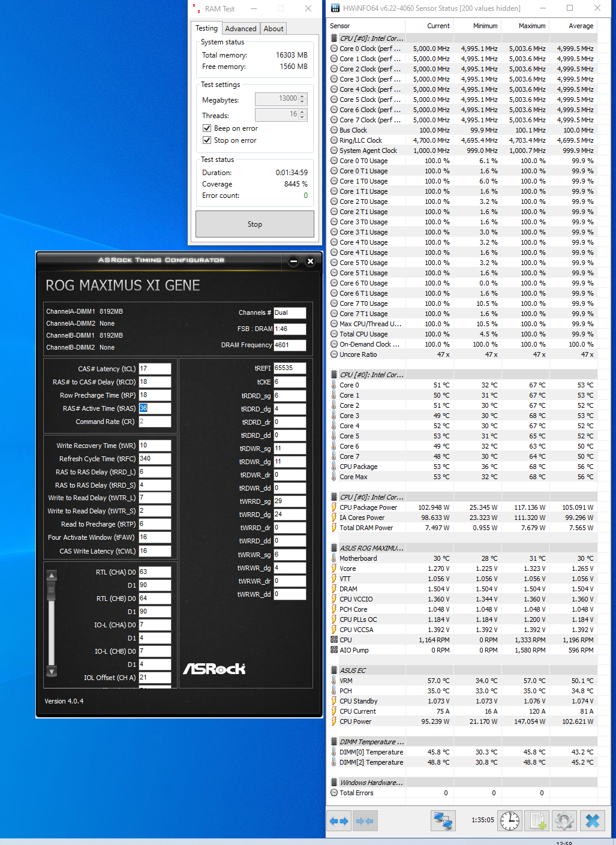616x845 pixels.
Task: Click the Minimum column header
Action: tap(477, 26)
